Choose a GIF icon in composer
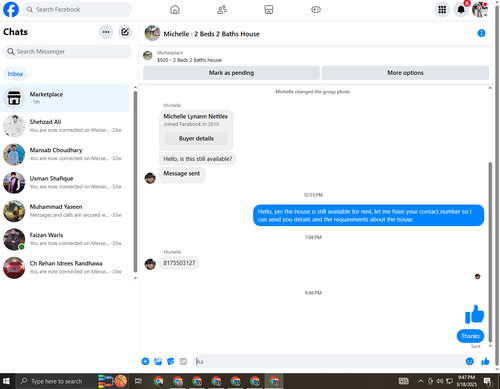This screenshot has height=389, width=500. [x=183, y=361]
